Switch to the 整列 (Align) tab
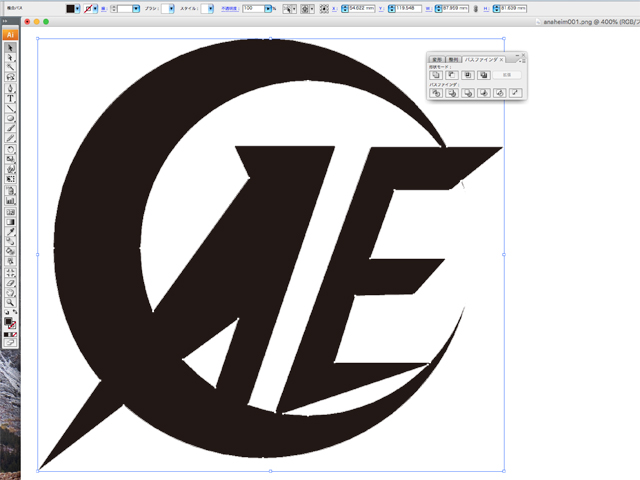This screenshot has height=480, width=640. tap(453, 60)
